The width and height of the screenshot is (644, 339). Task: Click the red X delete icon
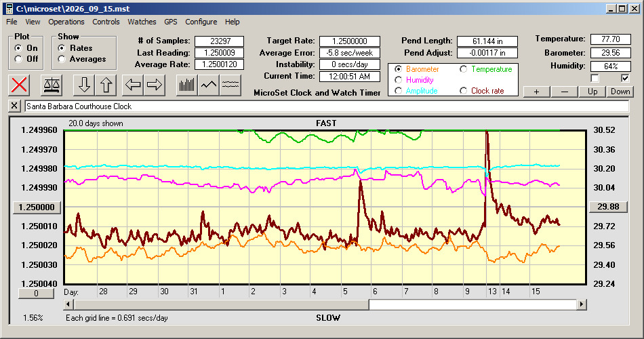[19, 85]
